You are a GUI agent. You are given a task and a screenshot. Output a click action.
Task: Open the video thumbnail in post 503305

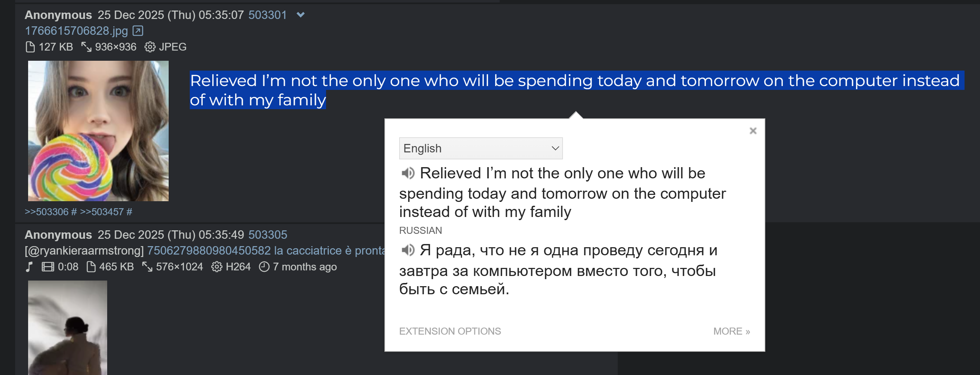(x=67, y=328)
